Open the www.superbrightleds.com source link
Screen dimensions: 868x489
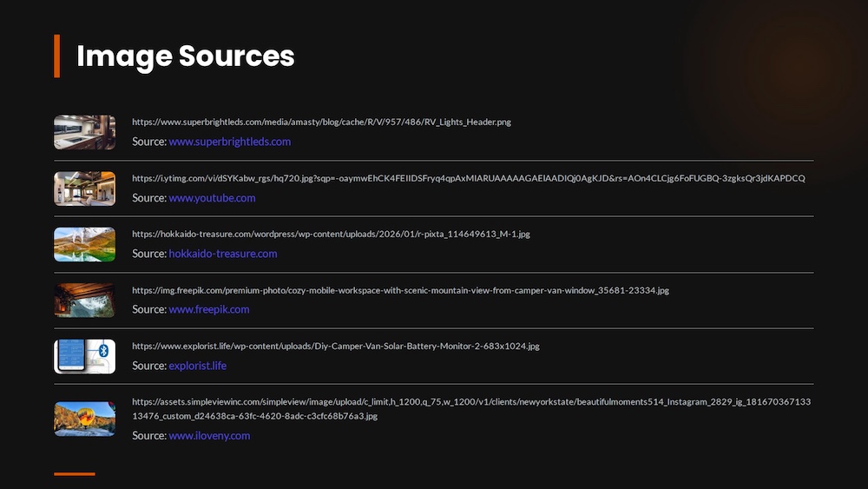click(x=229, y=142)
